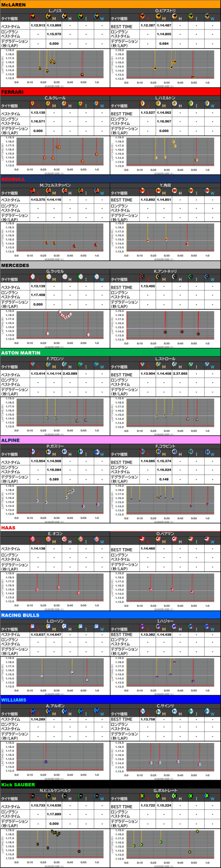Select the 1.16.967 long run cell
Image resolution: width=221 pixels, height=868 pixels.
[x=164, y=121]
